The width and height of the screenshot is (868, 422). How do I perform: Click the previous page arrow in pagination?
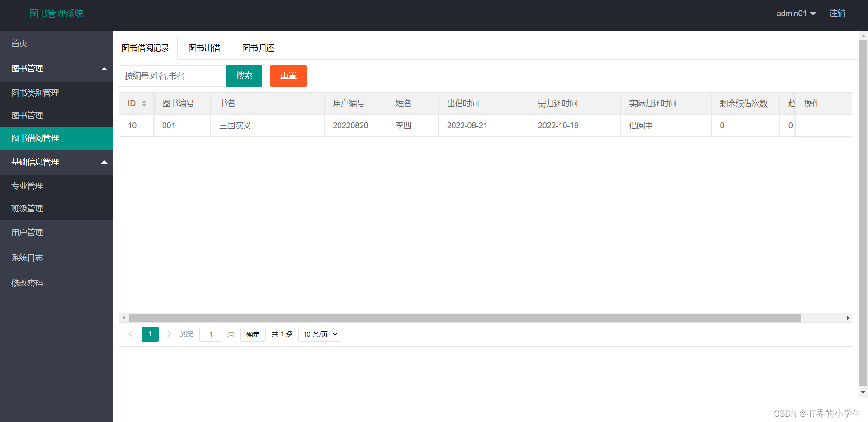point(131,334)
